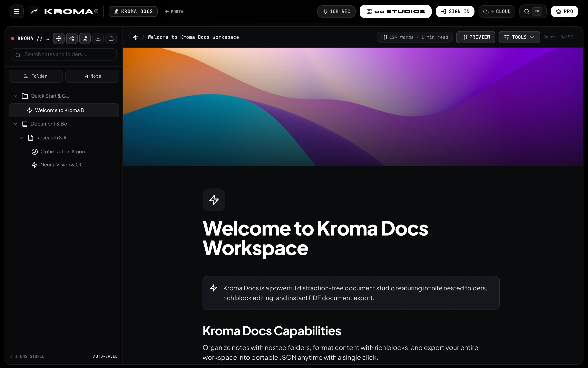Screen dimensions: 588x368
Task: Click the breadcrumb title Welcome to Kroma Docs Workspace
Action: pyautogui.click(x=193, y=37)
